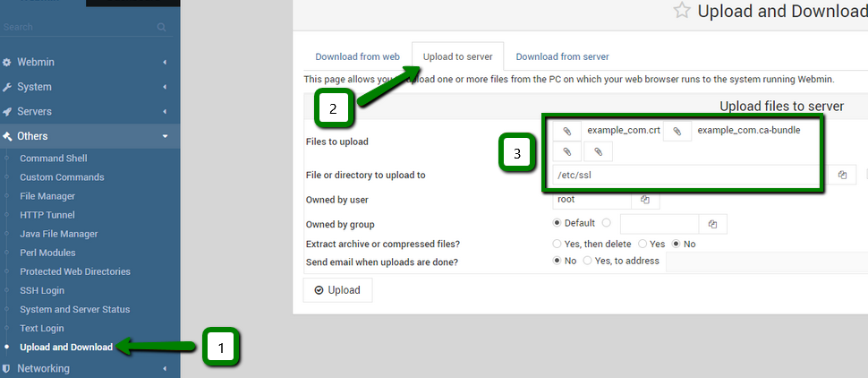
Task: Open HTTP Tunnel module
Action: pos(47,215)
